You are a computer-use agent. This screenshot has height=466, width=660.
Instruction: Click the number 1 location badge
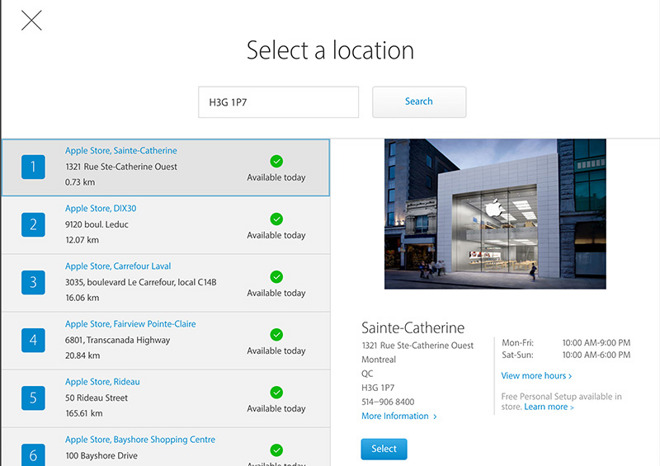(x=33, y=167)
